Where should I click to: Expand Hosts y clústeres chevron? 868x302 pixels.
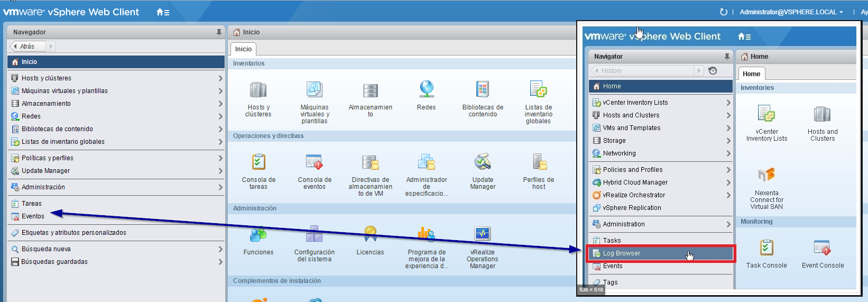coord(220,78)
